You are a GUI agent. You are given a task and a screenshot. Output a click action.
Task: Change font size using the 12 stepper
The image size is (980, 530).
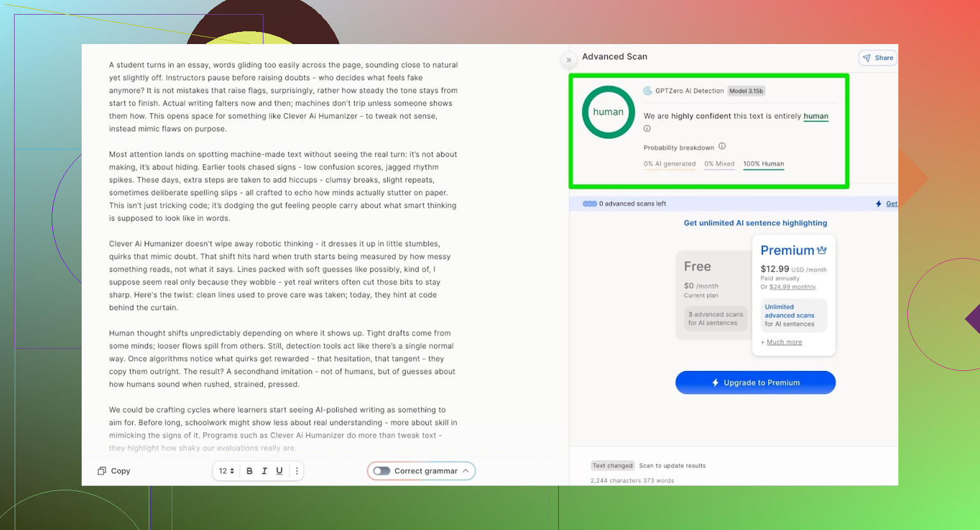click(226, 471)
